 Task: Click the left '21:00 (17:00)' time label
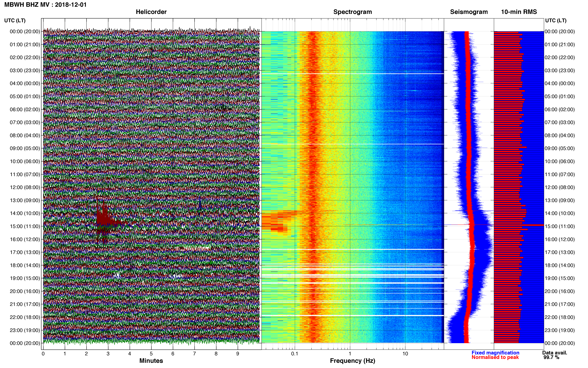(25, 304)
